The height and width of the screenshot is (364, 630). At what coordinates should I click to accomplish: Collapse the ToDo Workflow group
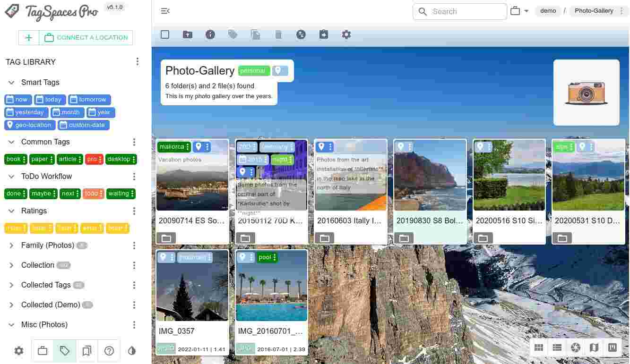coord(11,176)
